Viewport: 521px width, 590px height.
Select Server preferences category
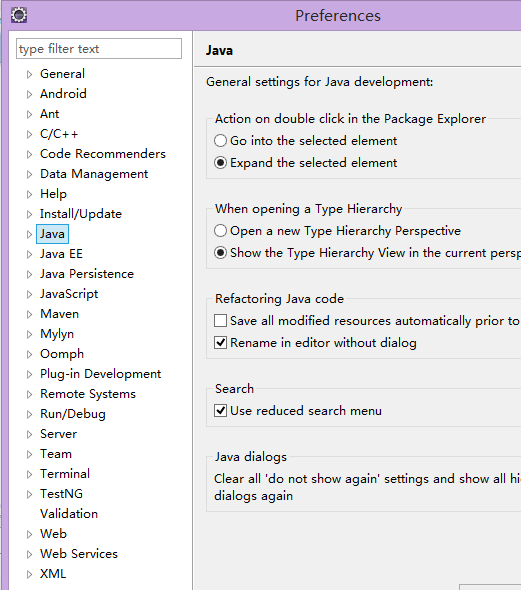coord(59,434)
